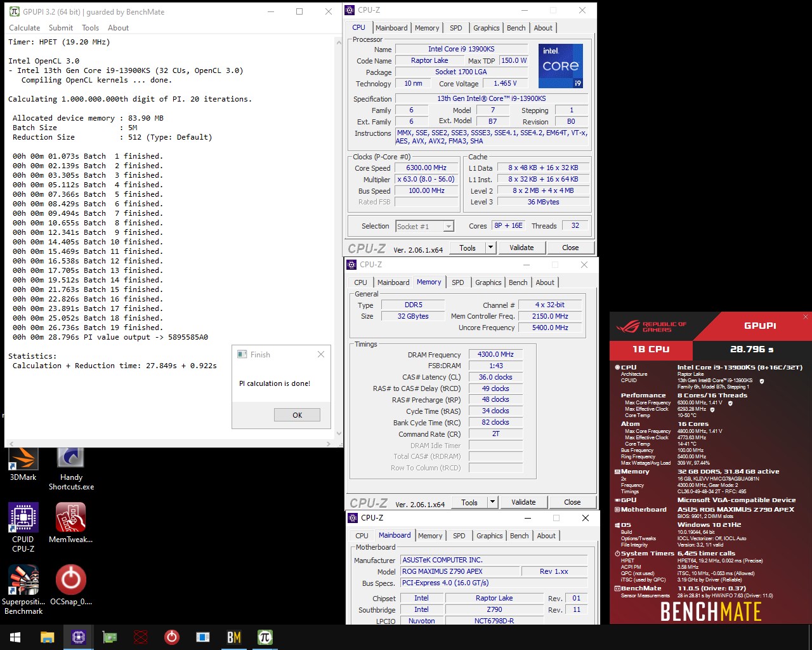Open About tab in top CPU-Z window

[543, 28]
